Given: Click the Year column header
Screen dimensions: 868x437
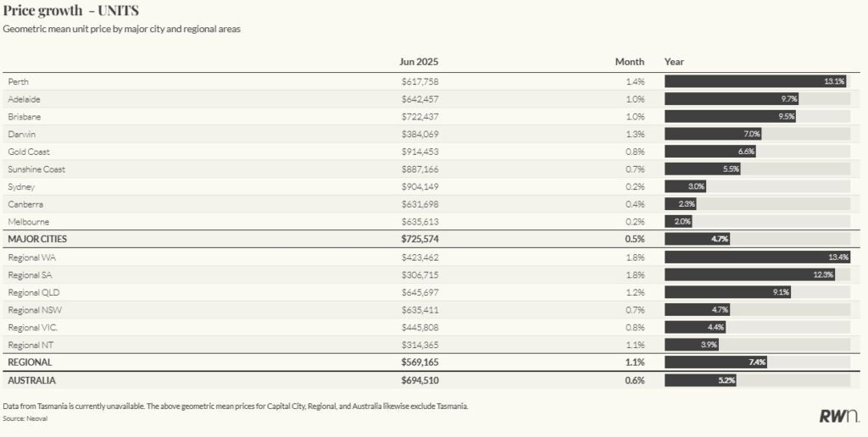Looking at the screenshot, I should tap(674, 62).
